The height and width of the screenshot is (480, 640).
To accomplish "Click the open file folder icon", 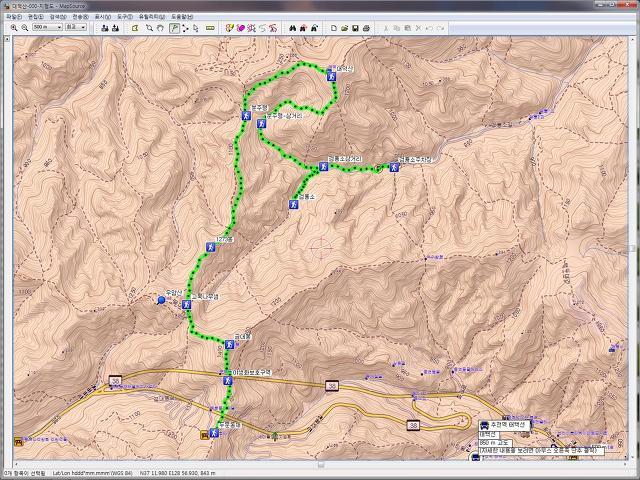I will coord(344,28).
